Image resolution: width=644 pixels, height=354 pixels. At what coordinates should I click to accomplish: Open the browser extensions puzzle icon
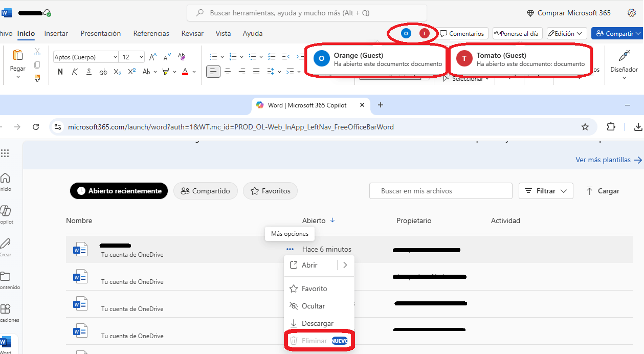[611, 127]
